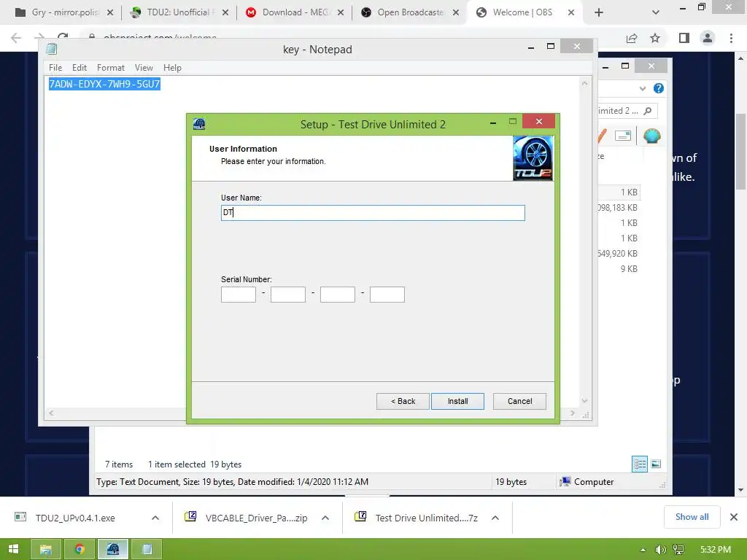
Task: Click Show all downloads
Action: point(692,517)
